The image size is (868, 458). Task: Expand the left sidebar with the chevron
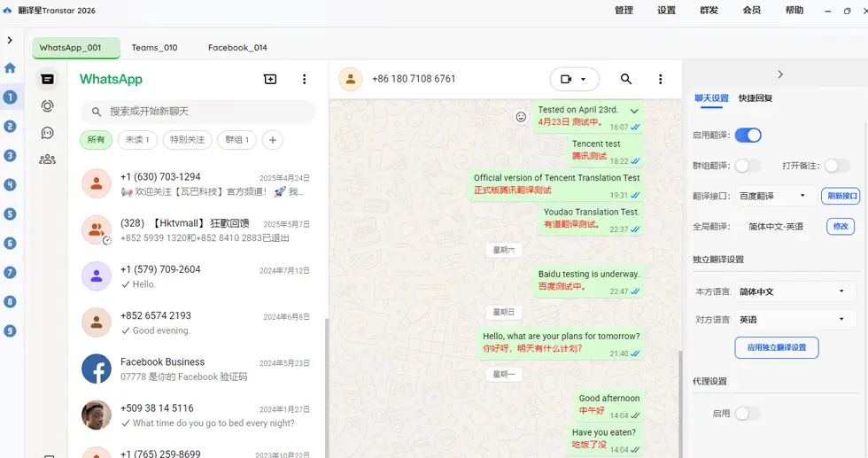(10, 40)
